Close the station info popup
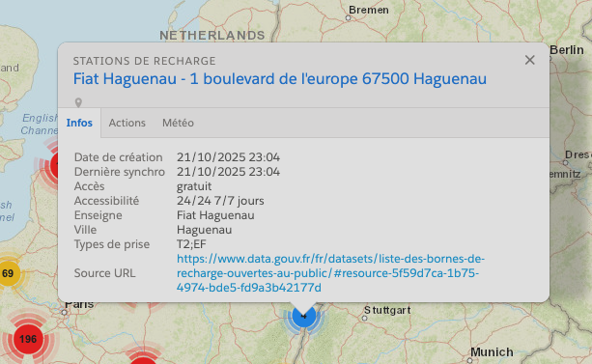 pos(529,60)
